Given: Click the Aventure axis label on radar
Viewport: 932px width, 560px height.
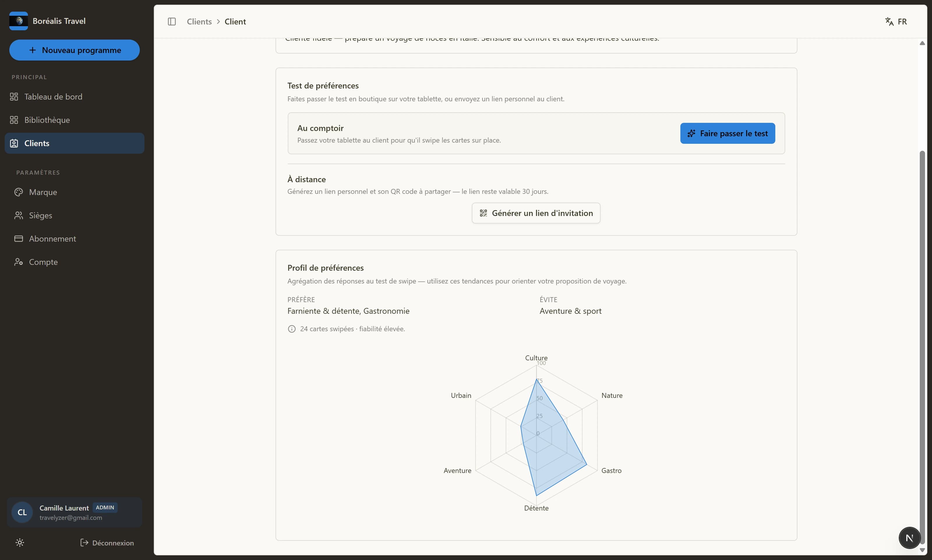Looking at the screenshot, I should (457, 471).
